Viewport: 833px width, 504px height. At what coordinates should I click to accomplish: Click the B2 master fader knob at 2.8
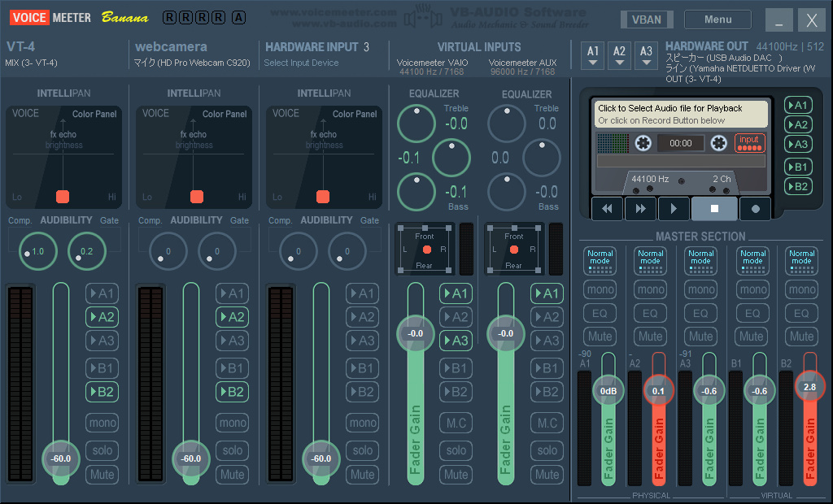pos(809,387)
